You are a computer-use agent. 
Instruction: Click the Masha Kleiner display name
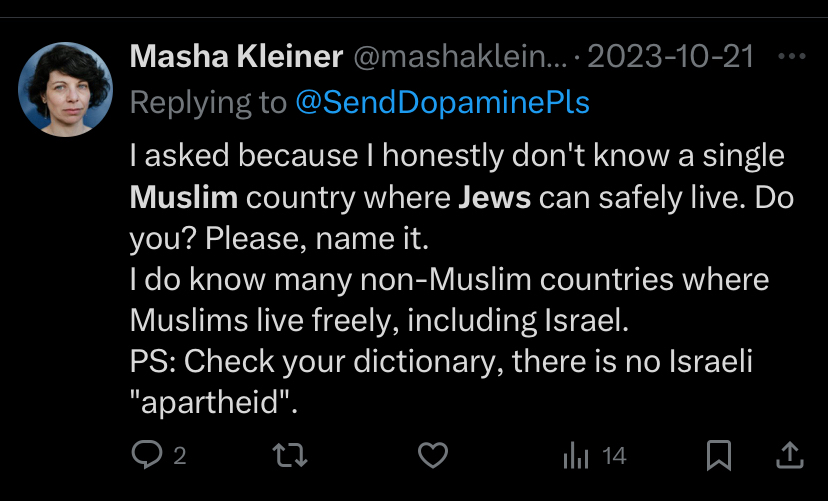click(x=236, y=56)
